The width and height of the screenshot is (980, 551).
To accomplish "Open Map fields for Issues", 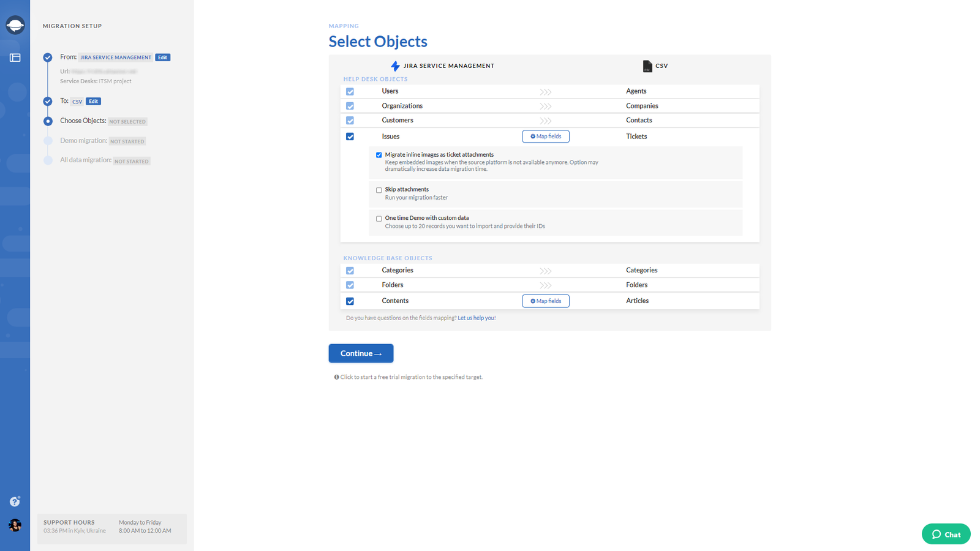I will (x=546, y=137).
